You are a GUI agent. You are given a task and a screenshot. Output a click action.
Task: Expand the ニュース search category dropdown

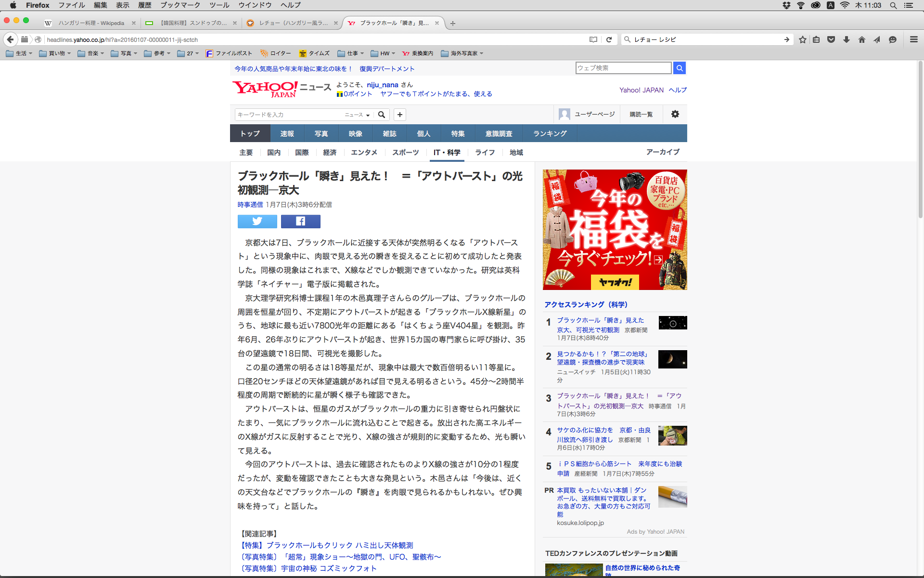click(x=357, y=115)
